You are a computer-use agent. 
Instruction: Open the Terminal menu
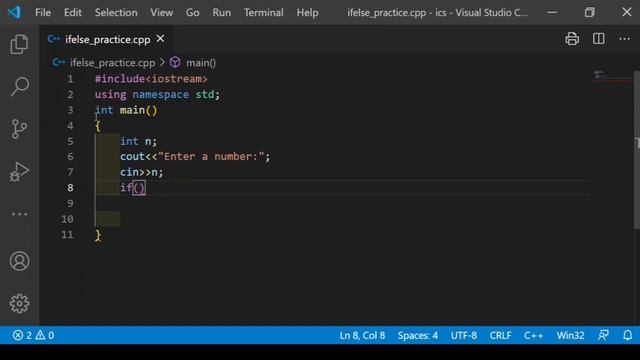click(x=264, y=13)
